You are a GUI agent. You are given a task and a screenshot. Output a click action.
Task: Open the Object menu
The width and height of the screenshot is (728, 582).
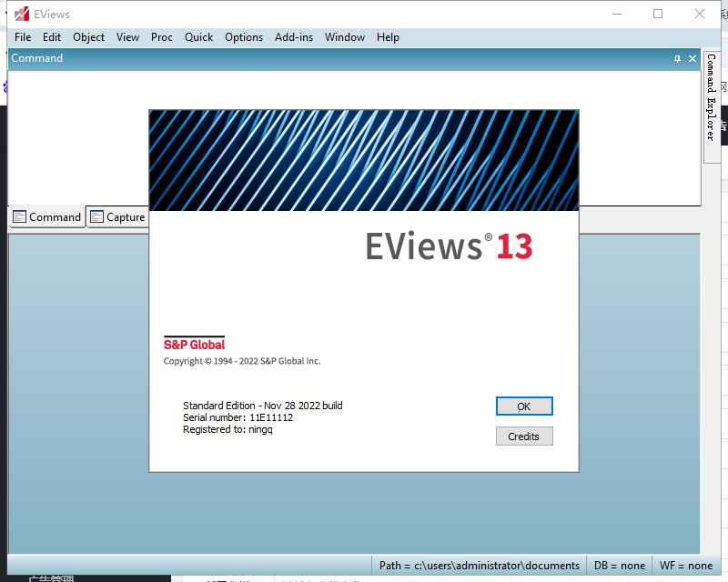pos(88,37)
